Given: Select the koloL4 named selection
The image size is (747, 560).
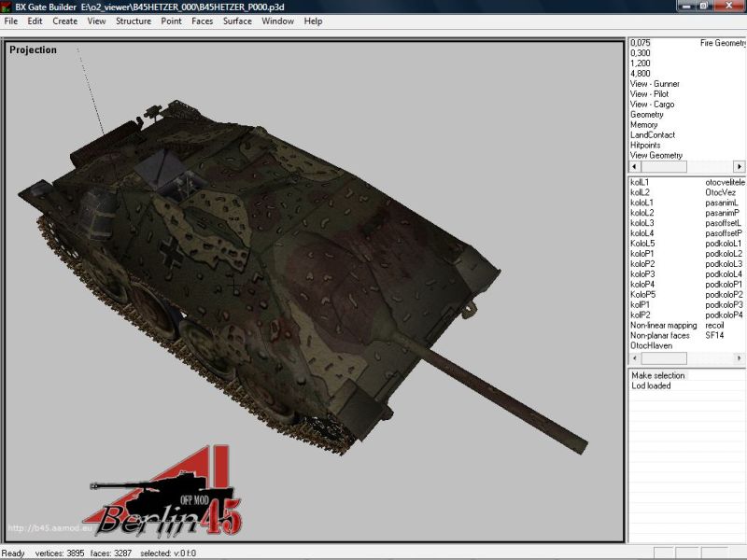Looking at the screenshot, I should point(642,233).
